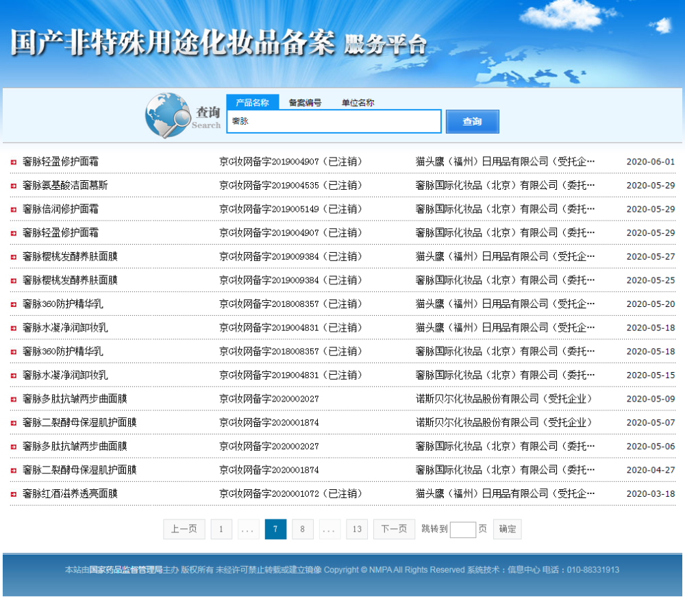Click the date 2020-03-18
The height and width of the screenshot is (616, 685).
tap(651, 493)
